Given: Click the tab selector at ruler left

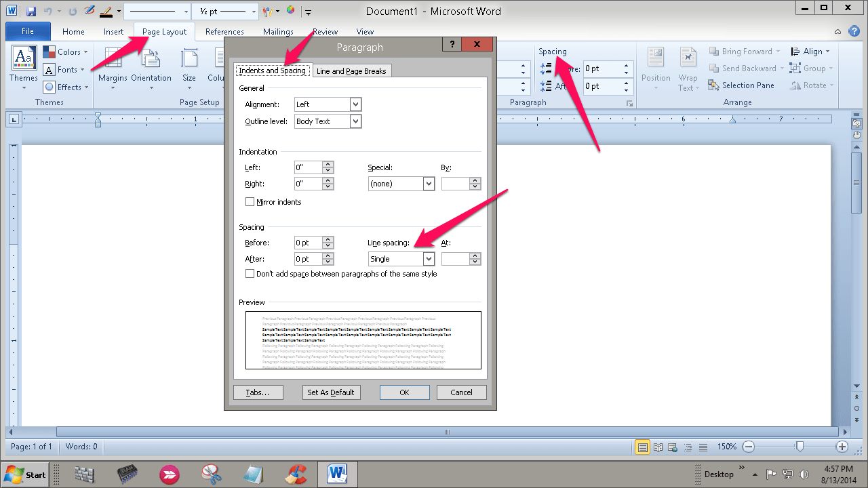Looking at the screenshot, I should tap(14, 119).
